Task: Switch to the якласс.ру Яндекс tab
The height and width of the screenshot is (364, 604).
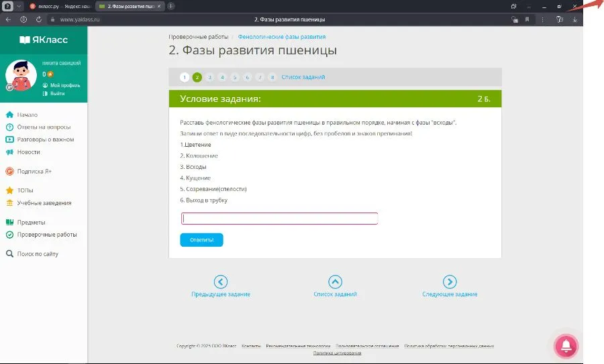Action: click(x=60, y=6)
